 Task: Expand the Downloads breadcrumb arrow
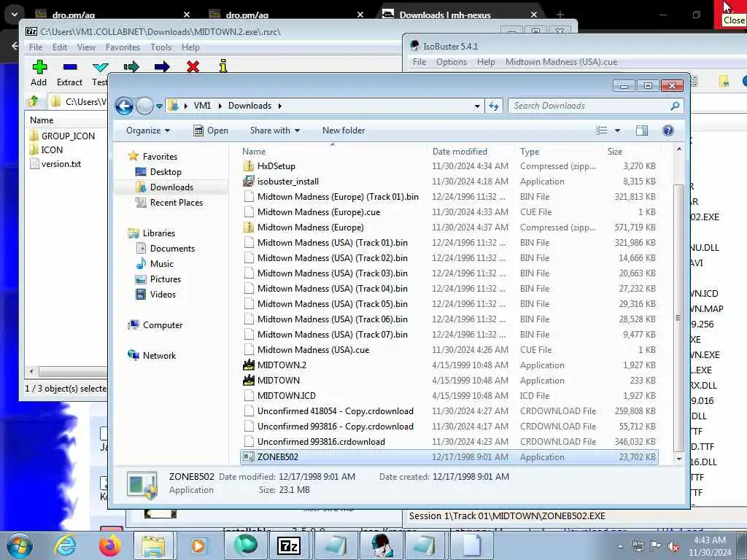point(279,106)
